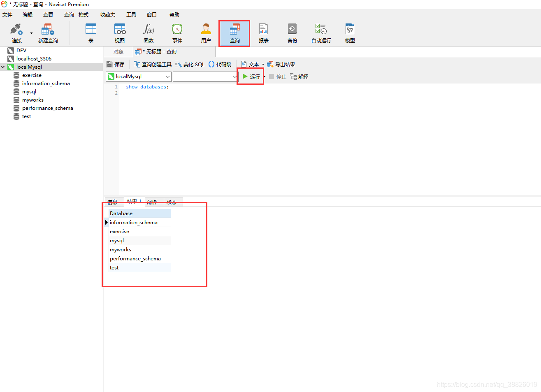The height and width of the screenshot is (392, 541).
Task: Open the 函数 (Function) toolbar icon
Action: [x=149, y=33]
